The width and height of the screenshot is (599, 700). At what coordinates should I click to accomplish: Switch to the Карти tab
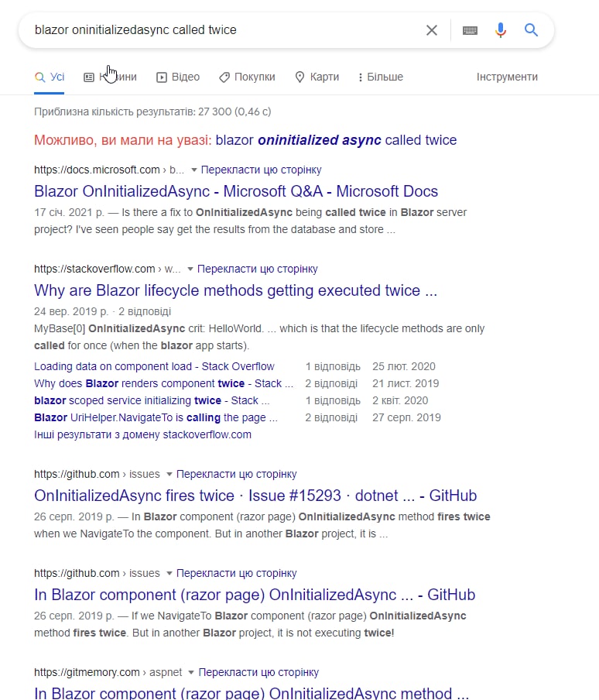tap(317, 77)
